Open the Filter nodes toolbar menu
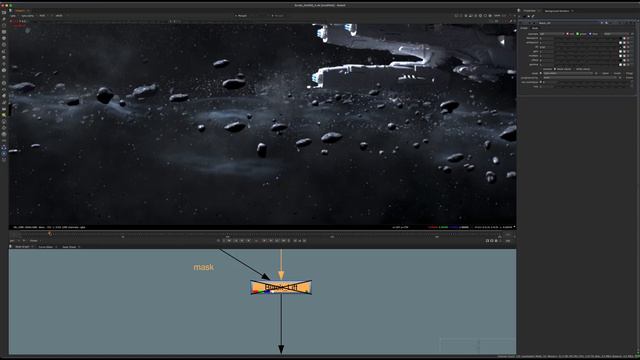The height and width of the screenshot is (360, 640). click(4, 44)
